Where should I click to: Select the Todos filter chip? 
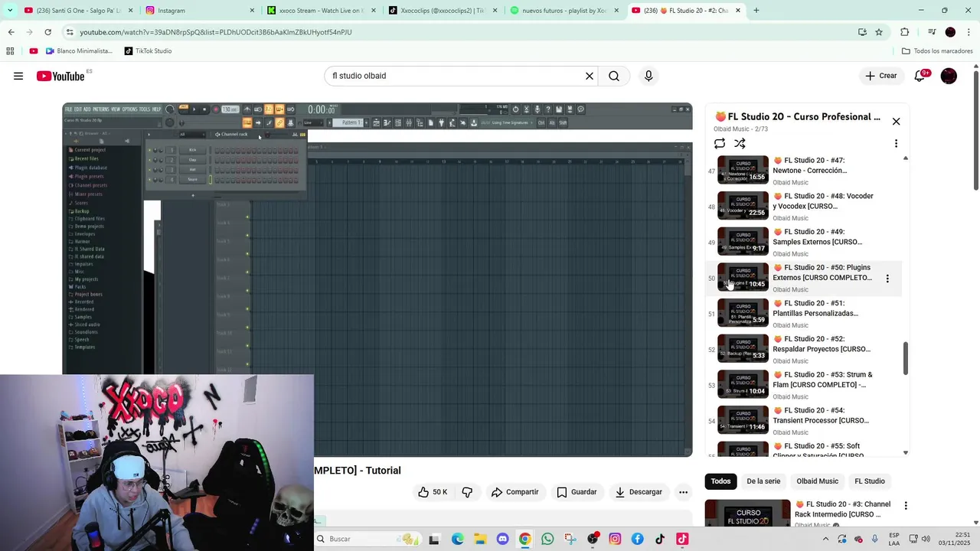(720, 481)
